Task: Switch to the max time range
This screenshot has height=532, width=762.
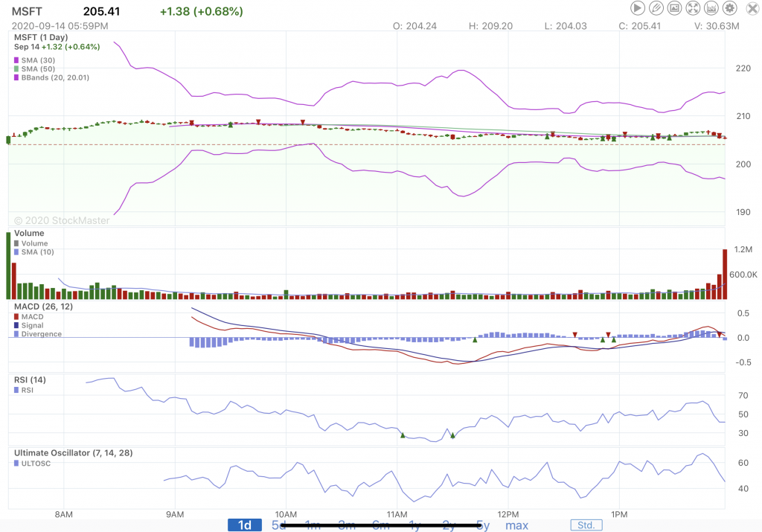Action: (x=516, y=525)
